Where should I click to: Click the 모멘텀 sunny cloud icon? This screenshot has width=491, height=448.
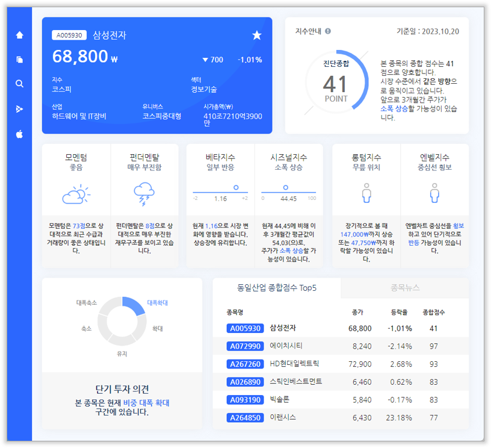pos(76,194)
